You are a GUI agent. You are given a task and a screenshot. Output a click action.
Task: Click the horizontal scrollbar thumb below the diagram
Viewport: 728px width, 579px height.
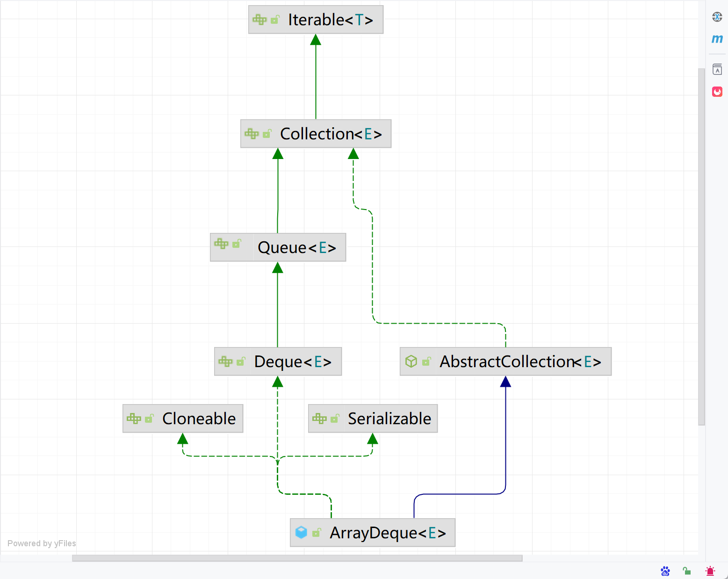point(297,558)
